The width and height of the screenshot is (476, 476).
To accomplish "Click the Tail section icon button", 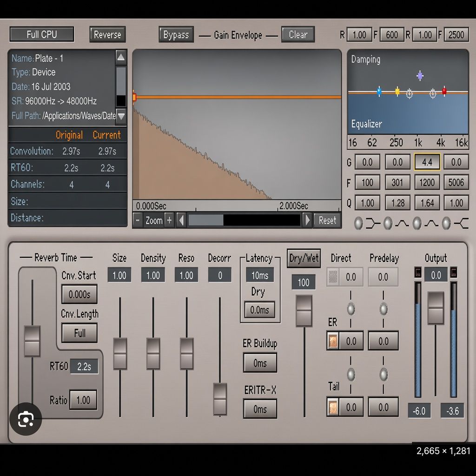I will pyautogui.click(x=333, y=407).
